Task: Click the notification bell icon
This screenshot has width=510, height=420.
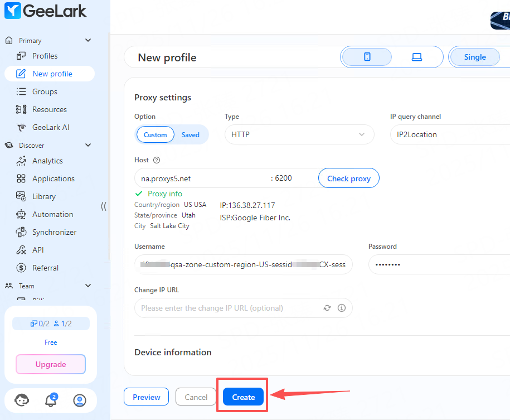Action: (50, 400)
